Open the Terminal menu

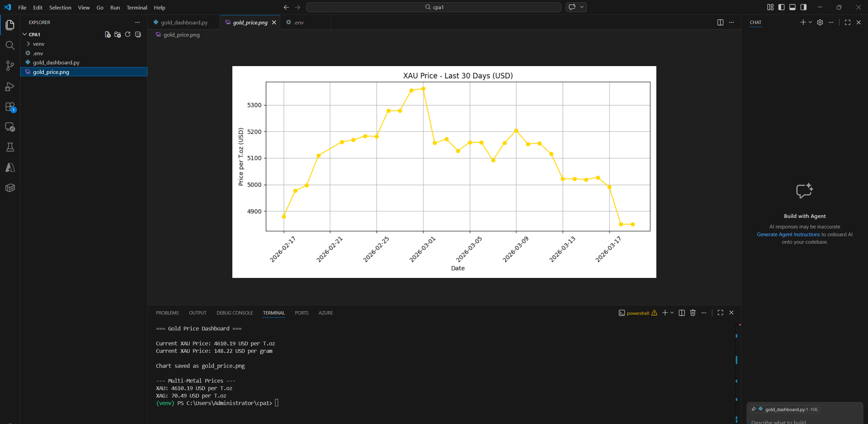tap(137, 7)
